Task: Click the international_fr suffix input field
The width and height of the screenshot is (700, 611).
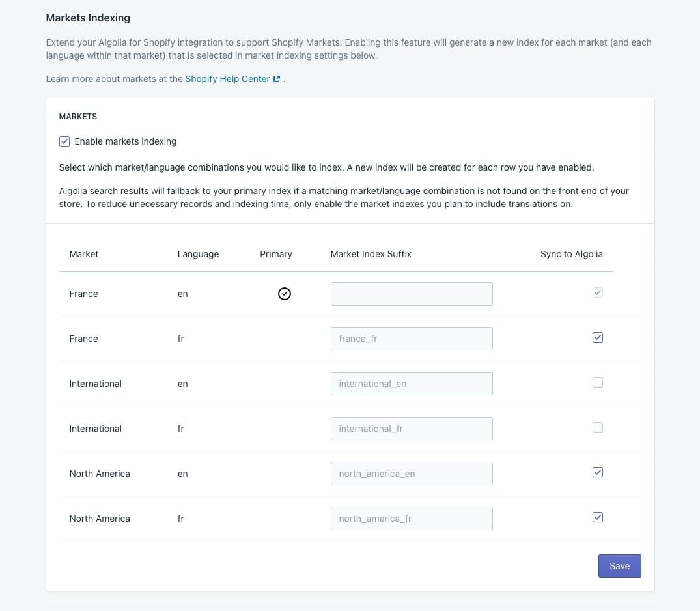Action: [411, 428]
